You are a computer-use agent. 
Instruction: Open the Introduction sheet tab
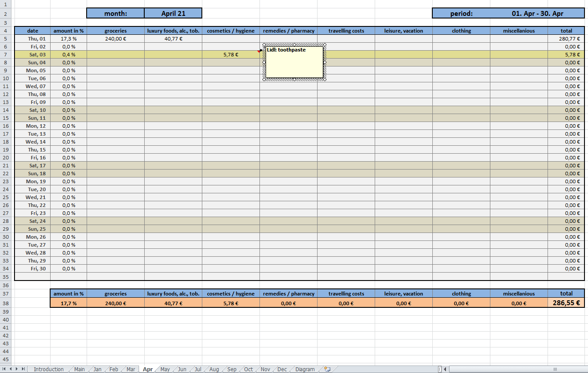point(48,369)
